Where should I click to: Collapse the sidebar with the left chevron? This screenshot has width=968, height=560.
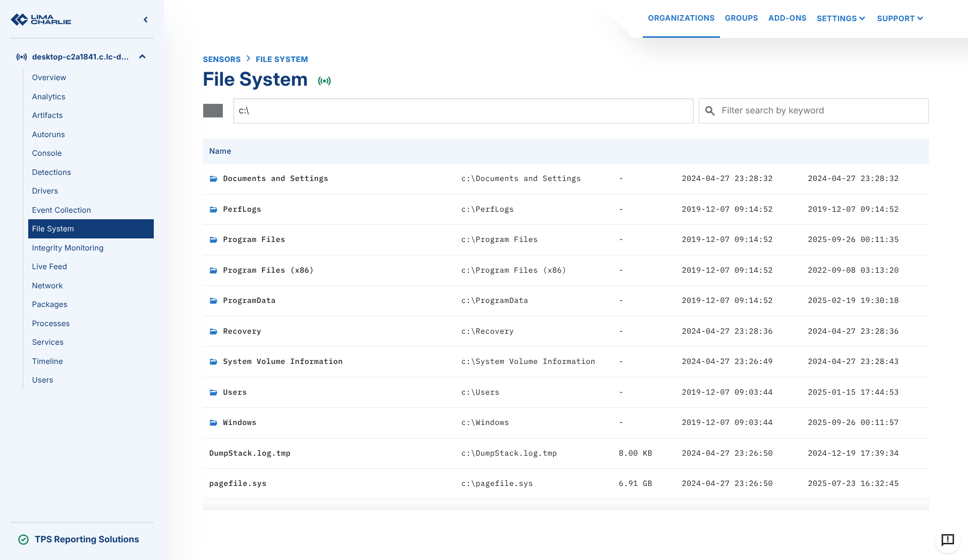pyautogui.click(x=146, y=20)
